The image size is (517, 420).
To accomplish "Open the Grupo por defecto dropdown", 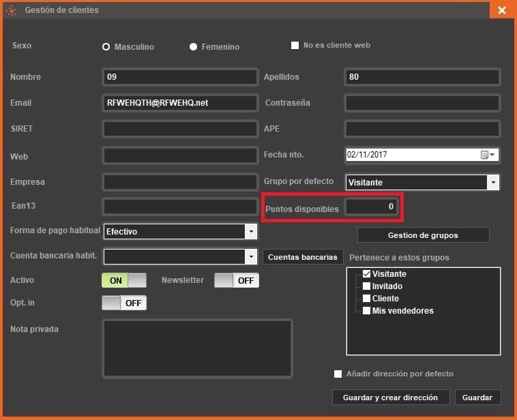I will click(492, 182).
